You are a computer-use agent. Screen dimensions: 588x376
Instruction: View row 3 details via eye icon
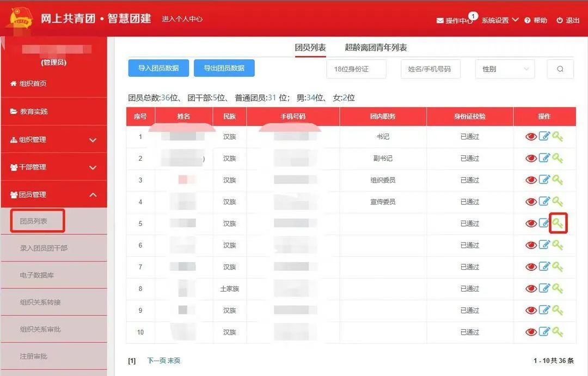[x=531, y=180]
